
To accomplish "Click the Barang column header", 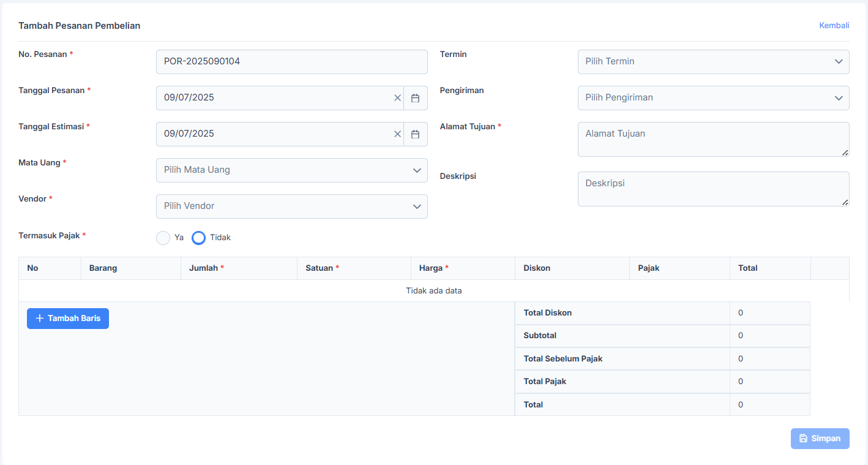I will (103, 268).
